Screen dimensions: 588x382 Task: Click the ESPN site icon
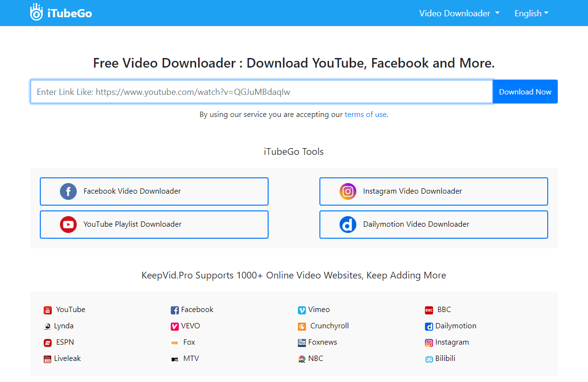(47, 343)
